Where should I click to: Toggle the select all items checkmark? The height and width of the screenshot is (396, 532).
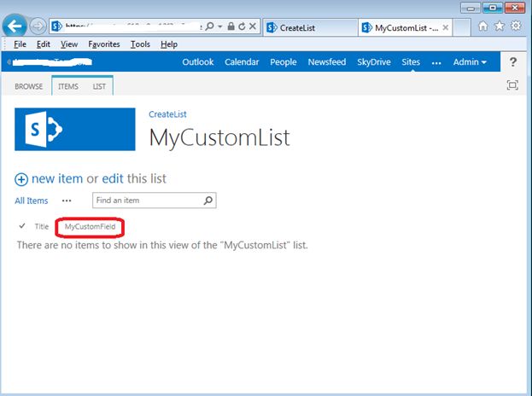pyautogui.click(x=22, y=226)
